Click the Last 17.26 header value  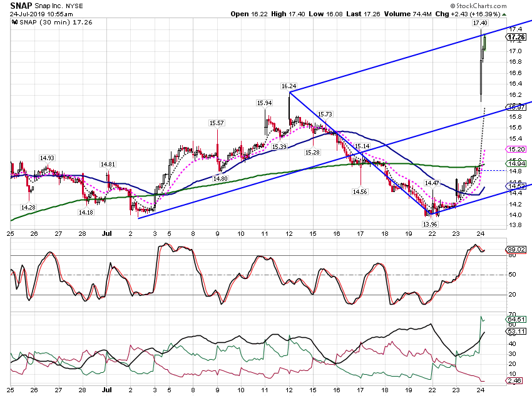tap(363, 14)
